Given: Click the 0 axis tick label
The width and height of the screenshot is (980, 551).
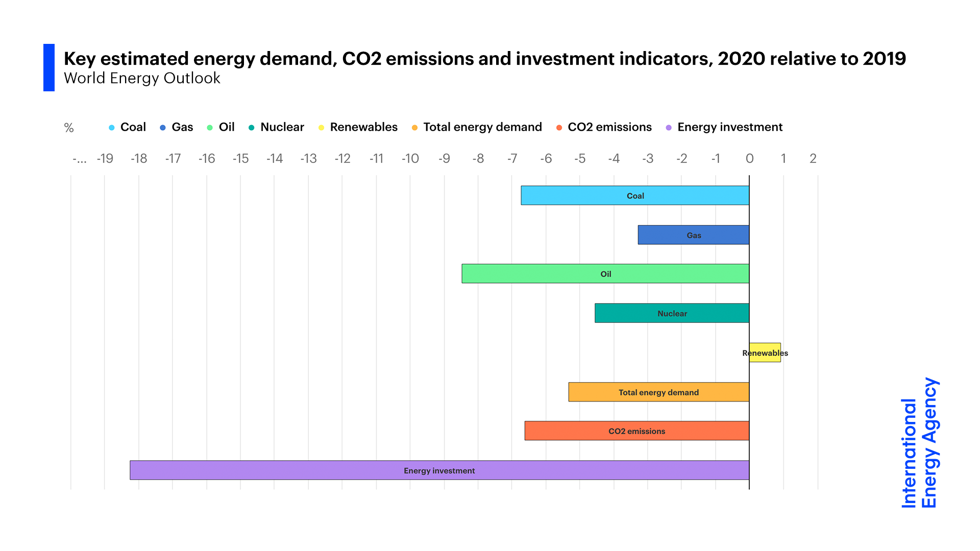Looking at the screenshot, I should pos(749,159).
